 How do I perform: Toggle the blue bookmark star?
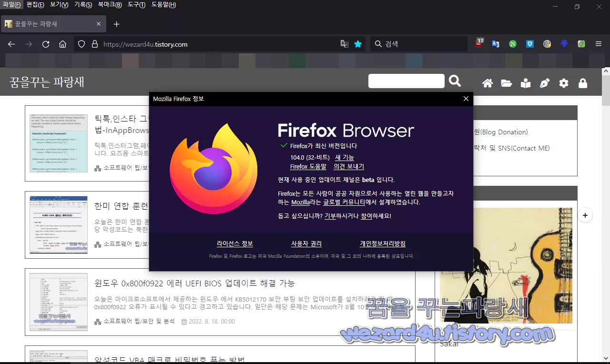point(358,44)
